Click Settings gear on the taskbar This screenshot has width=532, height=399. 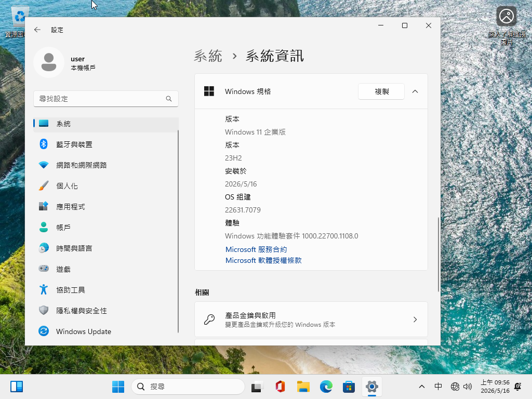pyautogui.click(x=372, y=387)
